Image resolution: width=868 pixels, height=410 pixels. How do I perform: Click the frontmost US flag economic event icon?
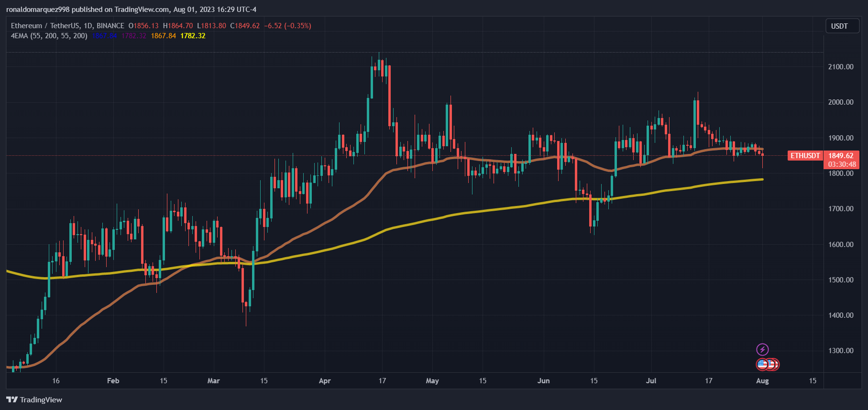click(762, 365)
